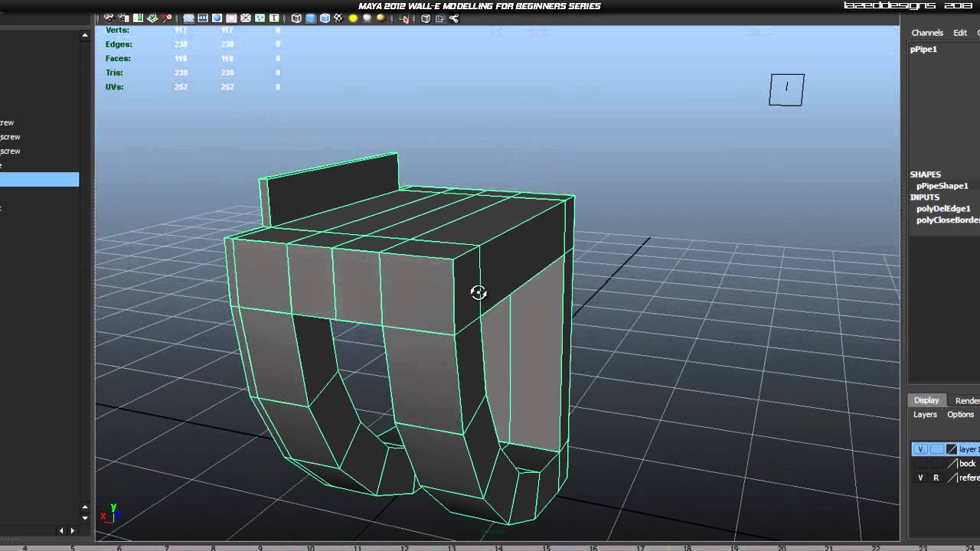
Task: Toggle the X-Ray cube icon
Action: point(426,18)
